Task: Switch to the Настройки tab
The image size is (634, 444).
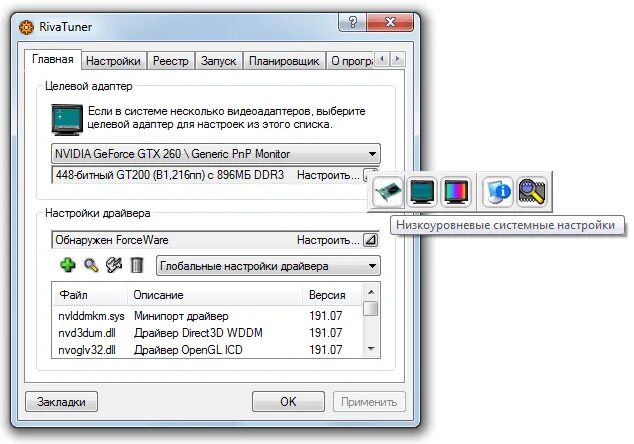Action: click(x=113, y=61)
